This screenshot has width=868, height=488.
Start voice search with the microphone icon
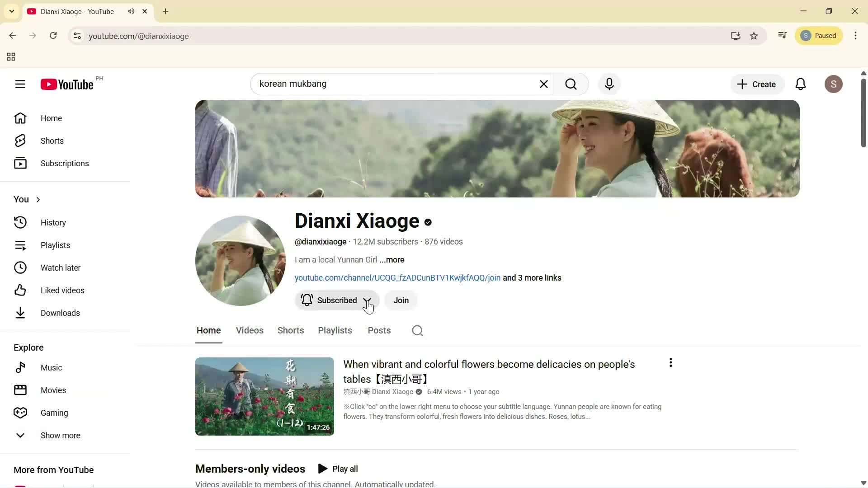[x=609, y=84]
